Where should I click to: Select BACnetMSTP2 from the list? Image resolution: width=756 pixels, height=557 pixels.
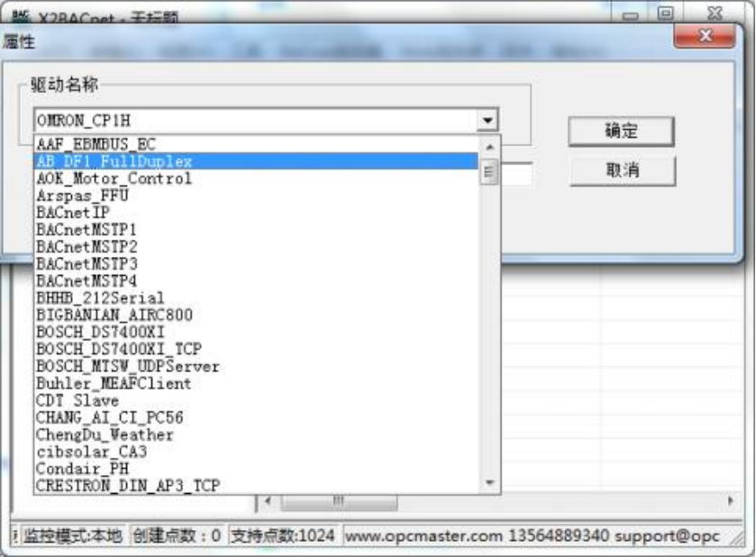click(256, 246)
